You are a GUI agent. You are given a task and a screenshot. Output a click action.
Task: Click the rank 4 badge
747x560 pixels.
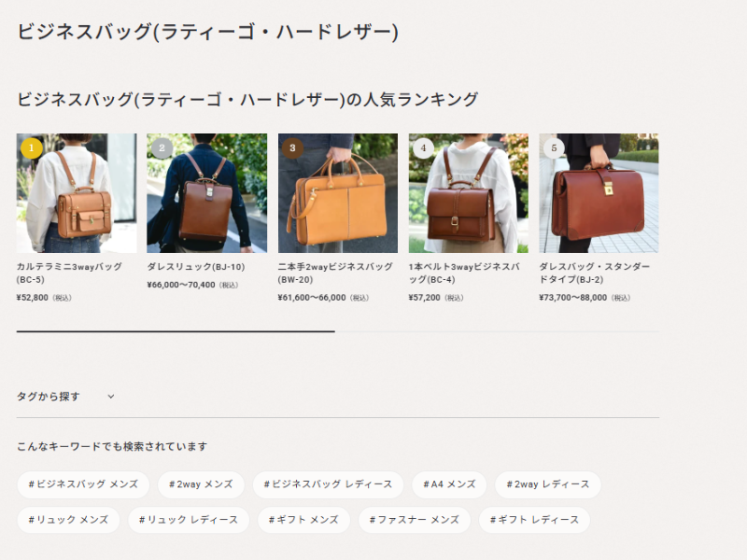423,148
